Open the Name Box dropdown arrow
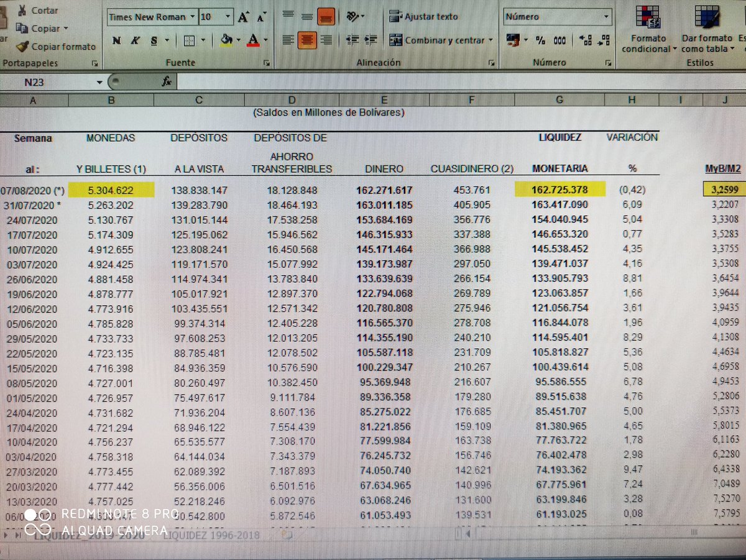 pyautogui.click(x=99, y=82)
